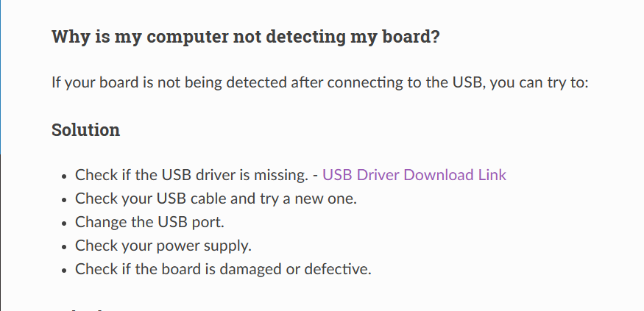Click 'Check your USB cable and try a new one'
This screenshot has height=311, width=644.
coord(216,199)
